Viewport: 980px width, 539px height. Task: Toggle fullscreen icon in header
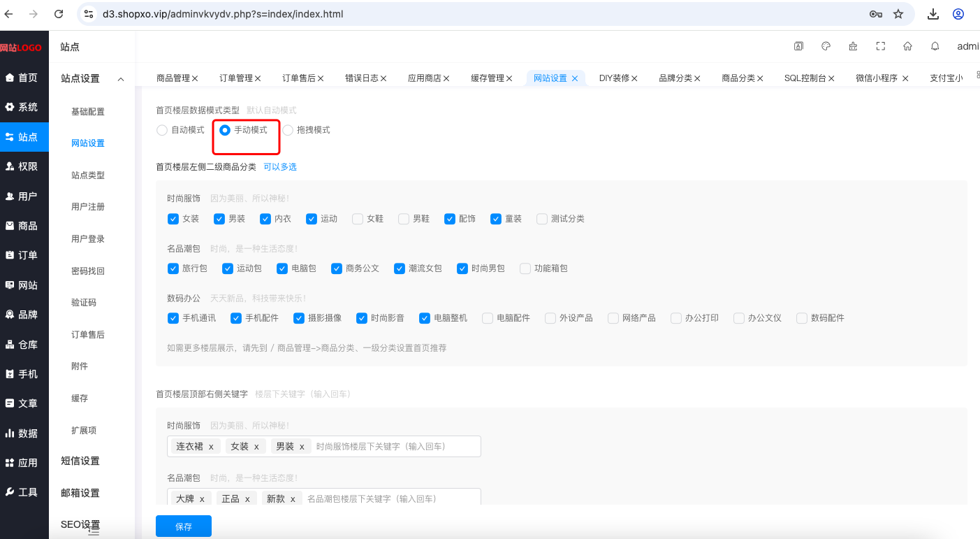880,46
